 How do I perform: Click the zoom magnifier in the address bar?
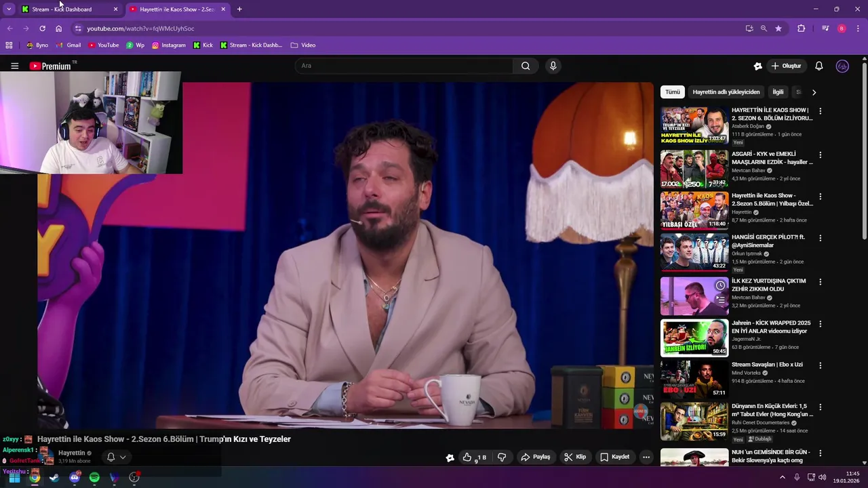pyautogui.click(x=764, y=28)
